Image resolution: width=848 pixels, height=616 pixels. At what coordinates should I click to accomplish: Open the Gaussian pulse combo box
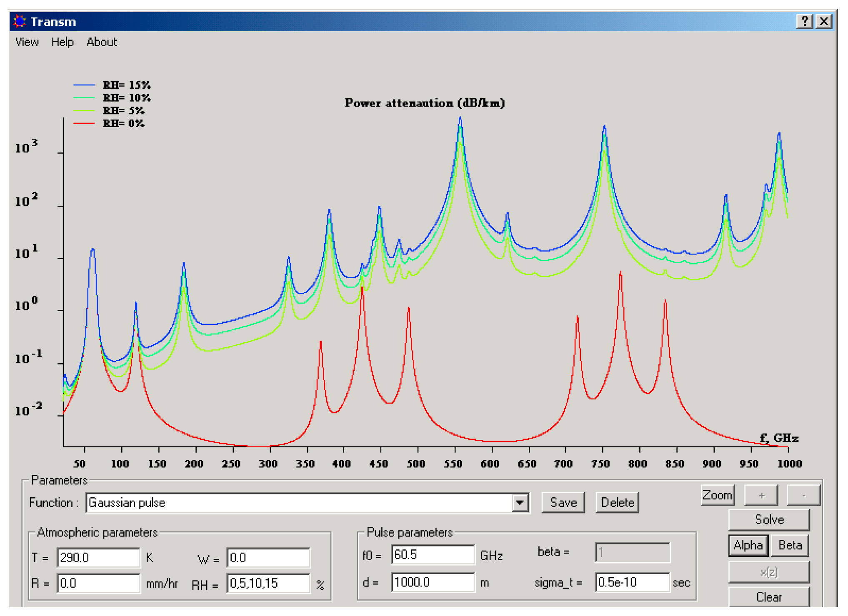pyautogui.click(x=300, y=503)
